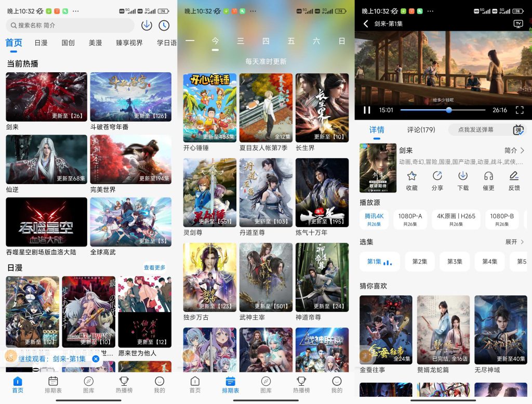Choose the 1080P-B playback source
The width and height of the screenshot is (532, 404).
502,219
